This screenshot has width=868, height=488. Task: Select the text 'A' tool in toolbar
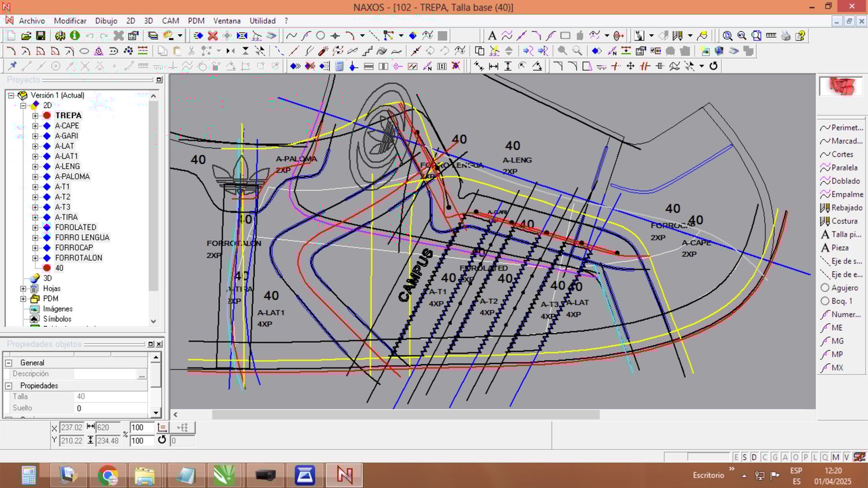(x=492, y=36)
